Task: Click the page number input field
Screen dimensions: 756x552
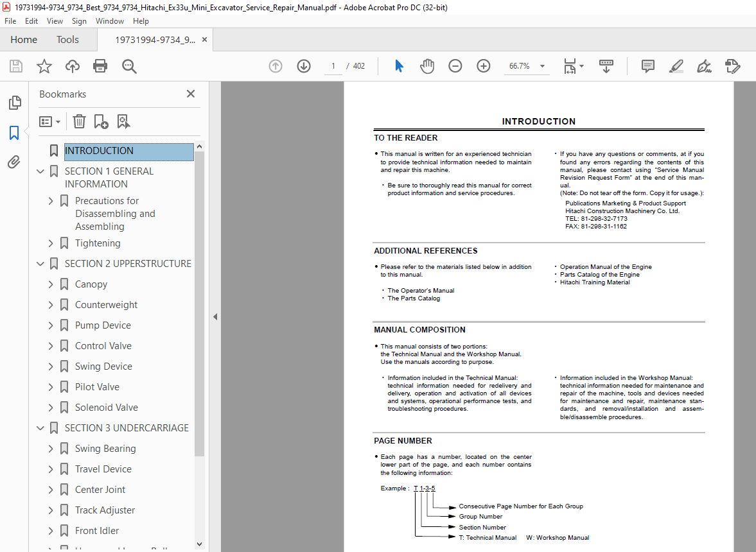Action: point(333,66)
